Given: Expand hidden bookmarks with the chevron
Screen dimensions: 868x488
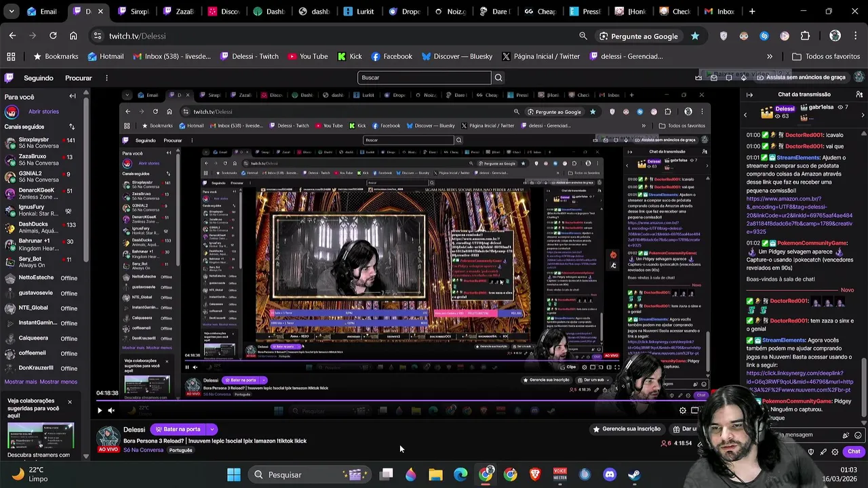Looking at the screenshot, I should point(770,56).
